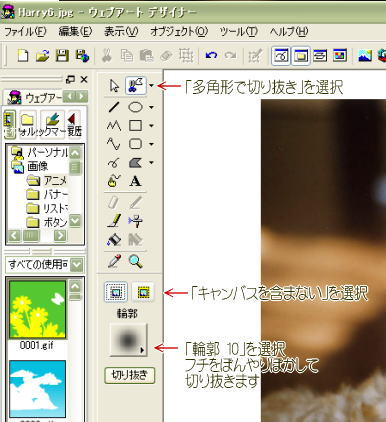Click the greyed-out scissors cut icon
This screenshot has height=422, width=386.
click(x=107, y=55)
